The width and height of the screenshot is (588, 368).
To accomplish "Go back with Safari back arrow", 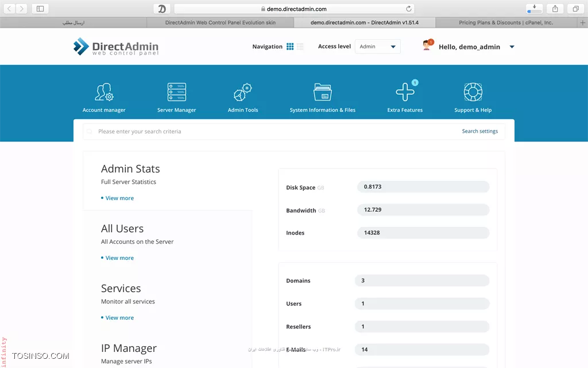I will pyautogui.click(x=9, y=9).
